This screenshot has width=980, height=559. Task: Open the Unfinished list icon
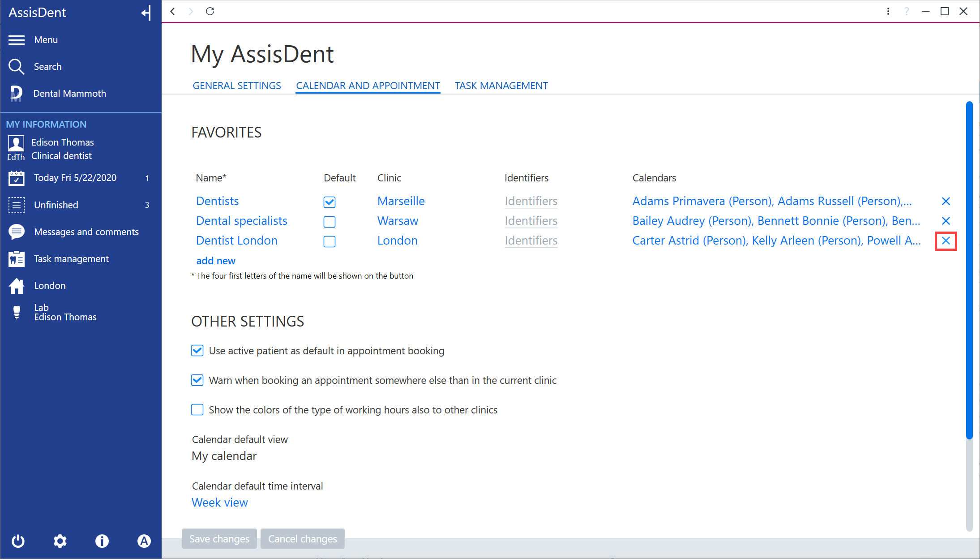[17, 205]
